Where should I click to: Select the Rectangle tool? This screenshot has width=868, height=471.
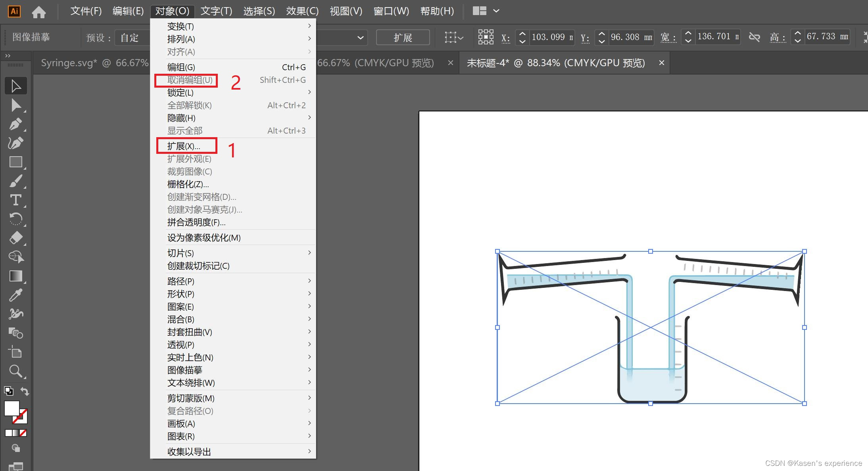point(15,162)
